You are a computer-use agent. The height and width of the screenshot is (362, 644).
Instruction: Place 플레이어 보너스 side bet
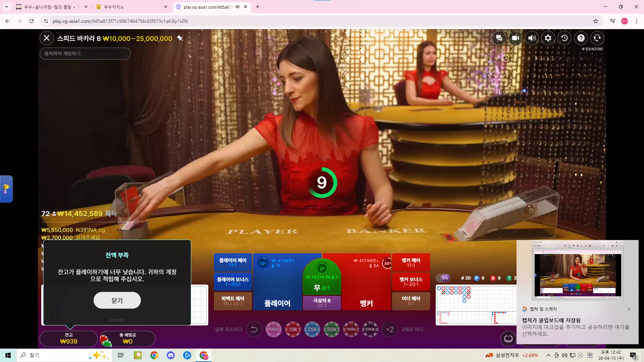(x=233, y=282)
